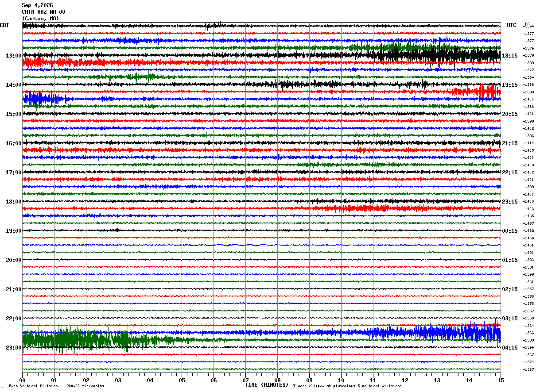This screenshot has height=392, width=536.
Task: Click the DC offset value -1462
Action: [528, 231]
